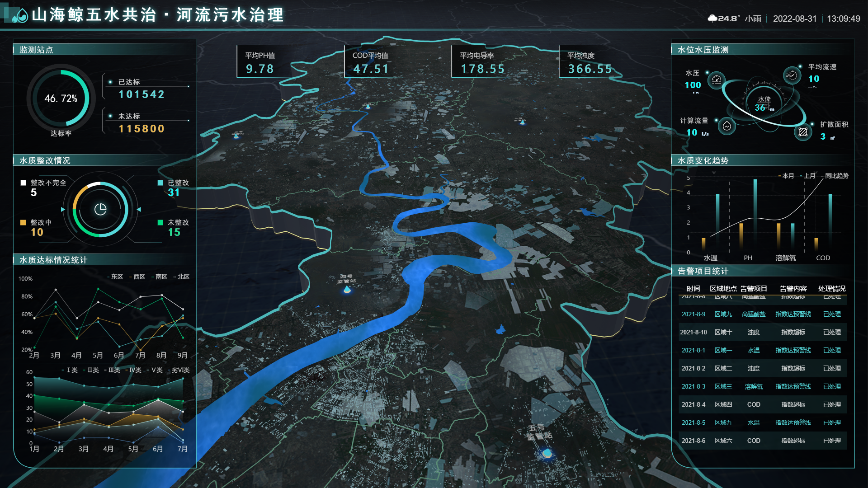Select the 水压 gauge icon
868x488 pixels.
716,80
